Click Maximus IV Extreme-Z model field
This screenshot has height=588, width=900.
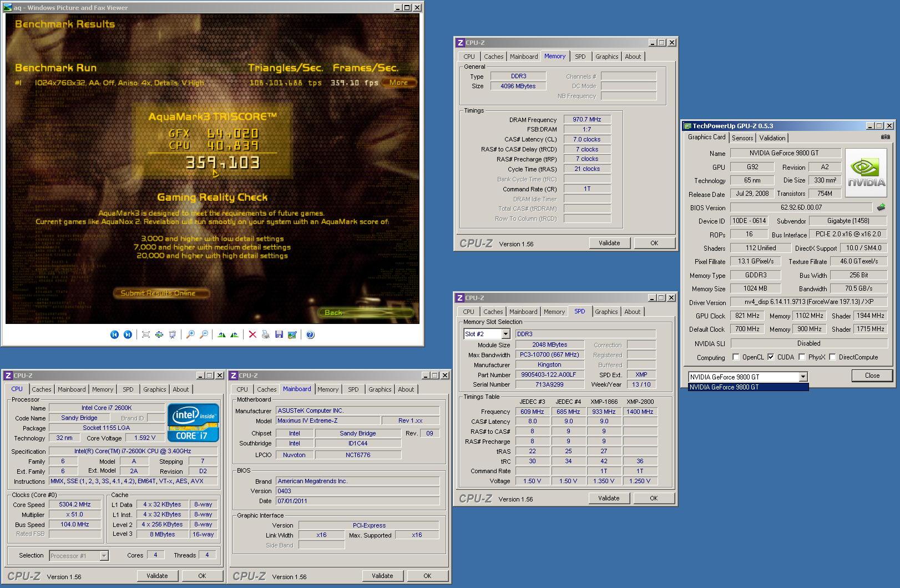[x=328, y=420]
